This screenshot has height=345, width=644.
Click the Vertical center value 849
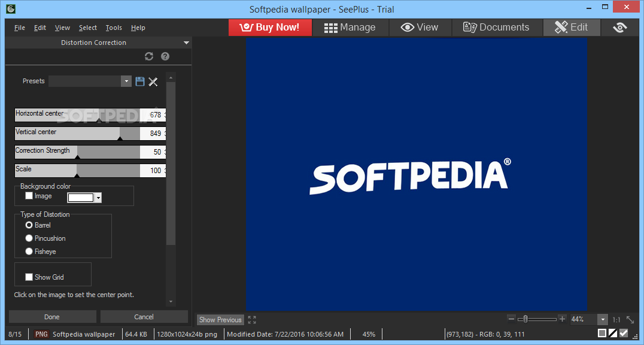click(x=155, y=134)
